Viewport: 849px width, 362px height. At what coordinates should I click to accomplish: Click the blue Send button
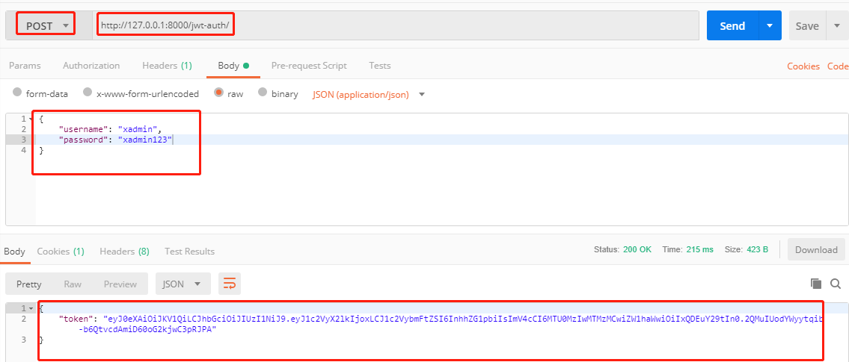pyautogui.click(x=733, y=25)
